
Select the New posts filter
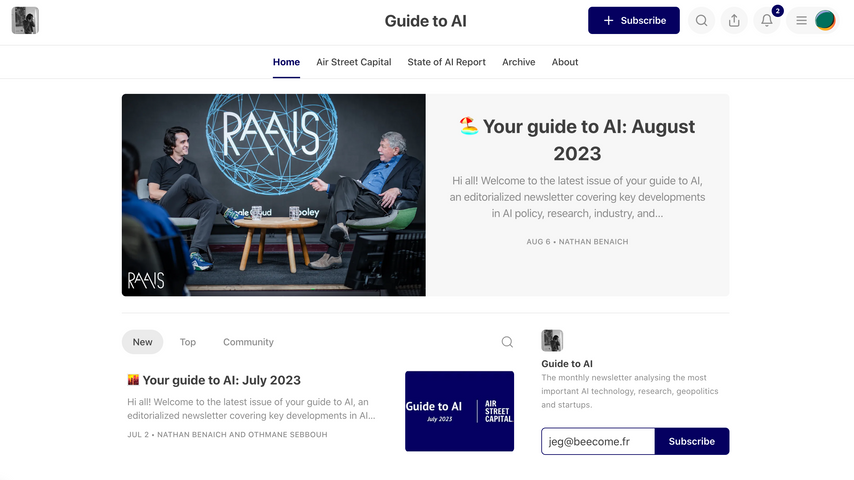click(142, 342)
